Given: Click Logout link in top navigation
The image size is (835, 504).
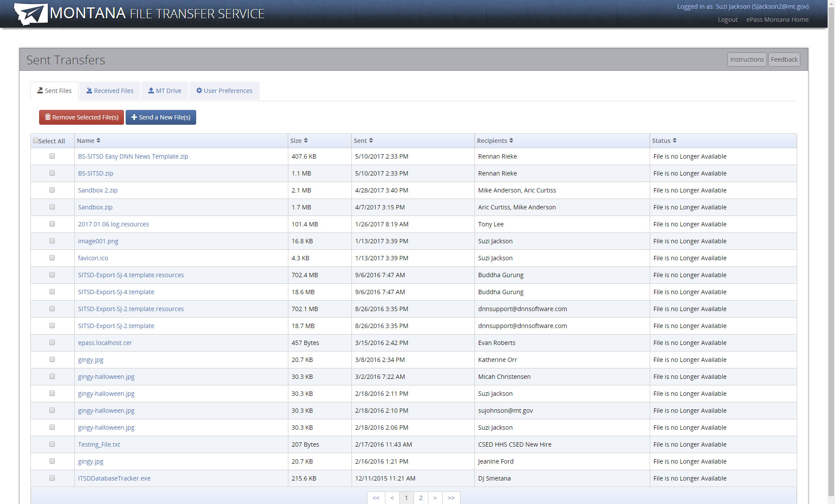Looking at the screenshot, I should [728, 20].
